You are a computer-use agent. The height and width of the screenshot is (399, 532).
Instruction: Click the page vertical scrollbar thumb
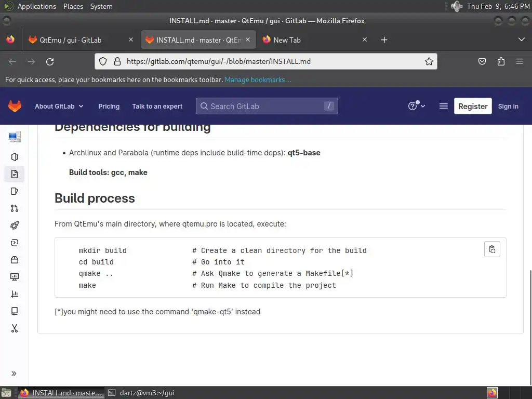(x=530, y=328)
